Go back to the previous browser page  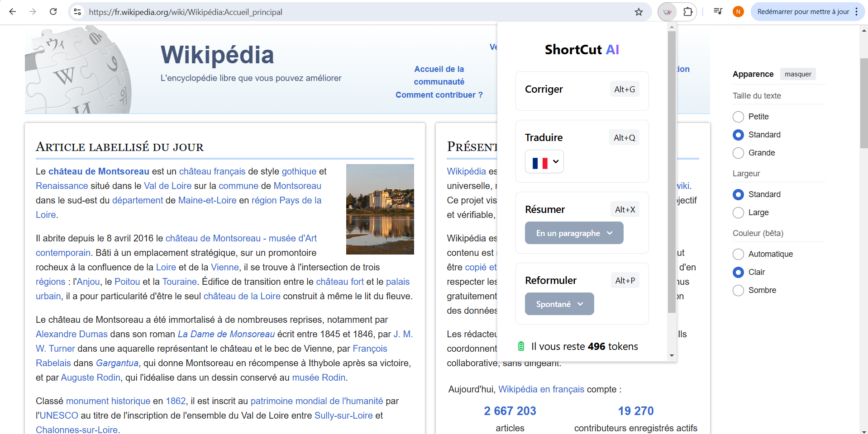13,12
